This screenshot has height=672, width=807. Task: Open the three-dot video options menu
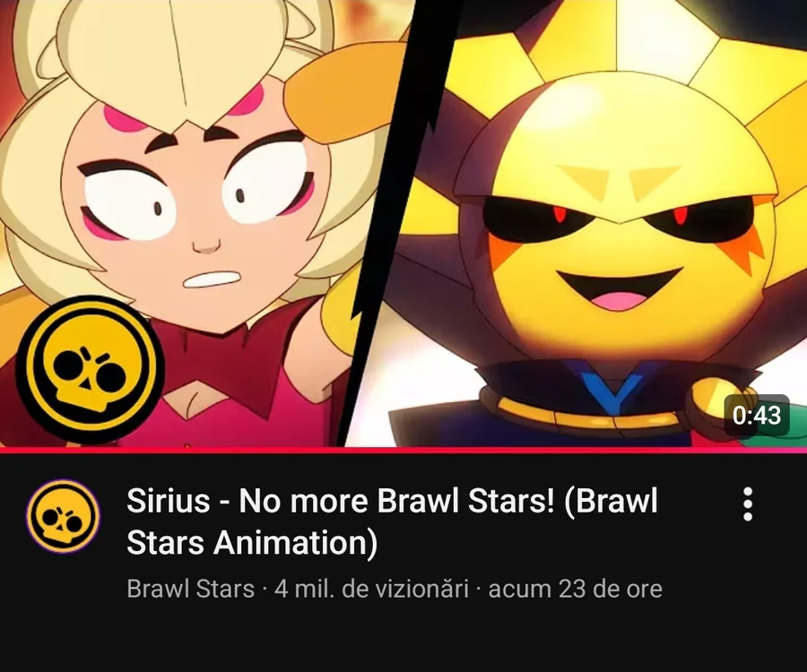[748, 504]
